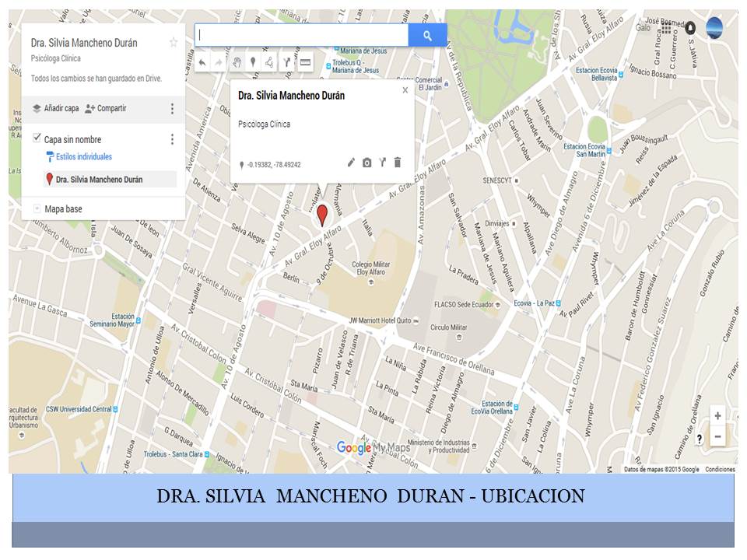Activate the measure distance ruler tool
747x560 pixels.
305,63
